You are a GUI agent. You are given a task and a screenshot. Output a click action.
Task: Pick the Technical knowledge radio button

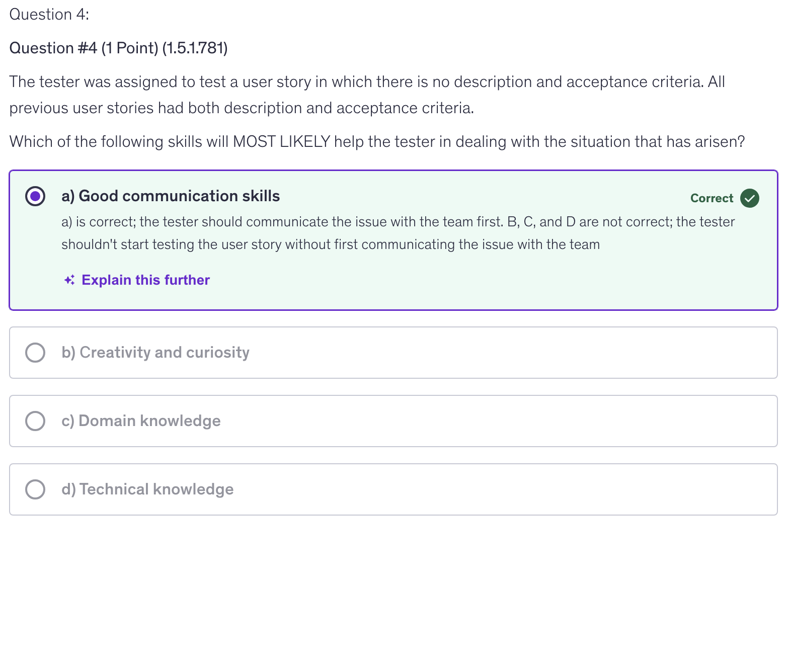(x=35, y=489)
